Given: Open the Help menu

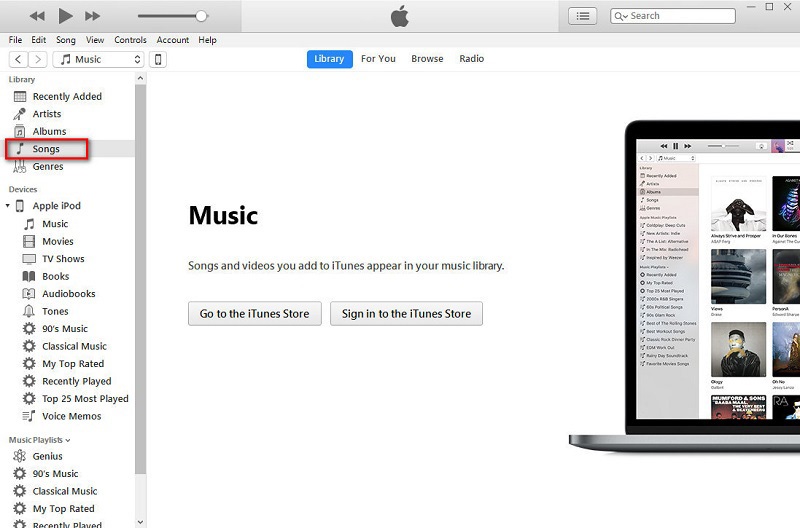Looking at the screenshot, I should click(x=207, y=40).
